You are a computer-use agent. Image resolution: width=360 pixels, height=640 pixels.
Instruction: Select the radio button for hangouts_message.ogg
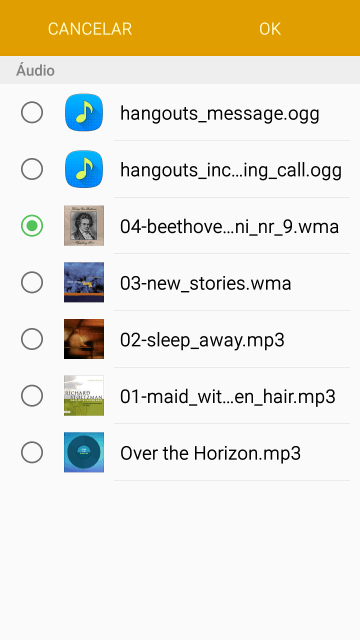click(x=32, y=112)
